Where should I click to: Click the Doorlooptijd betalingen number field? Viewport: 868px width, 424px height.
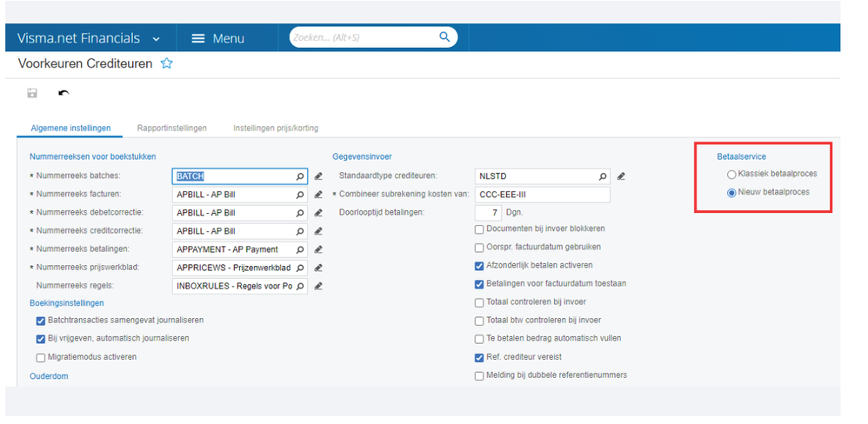pyautogui.click(x=488, y=212)
